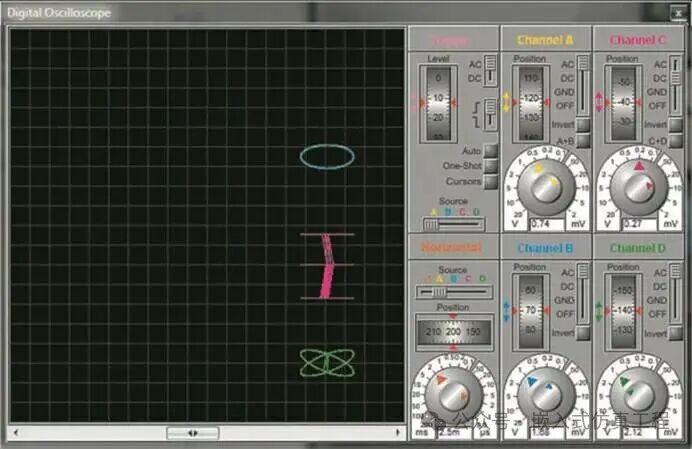This screenshot has height=449, width=692.
Task: Click the green Channel D position arrows icon
Action: 599,311
